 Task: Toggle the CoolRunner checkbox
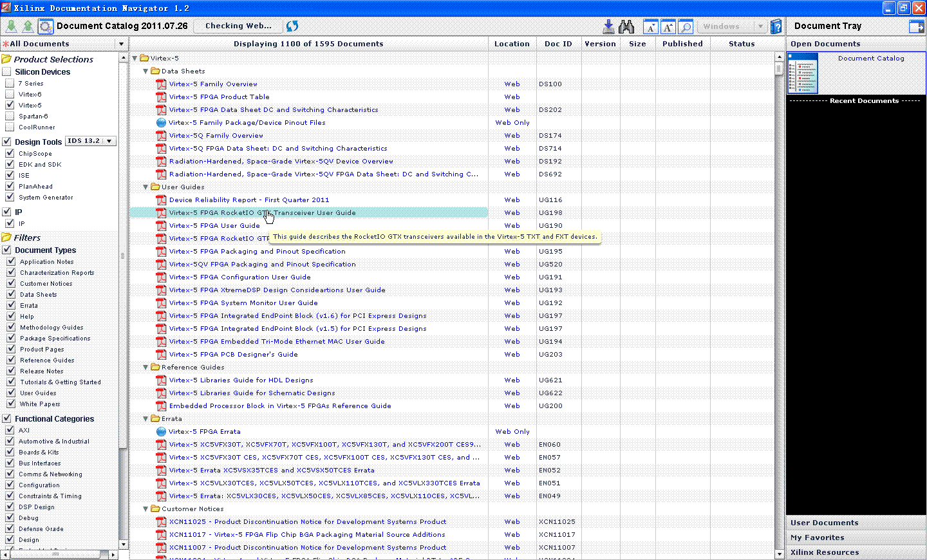point(10,127)
